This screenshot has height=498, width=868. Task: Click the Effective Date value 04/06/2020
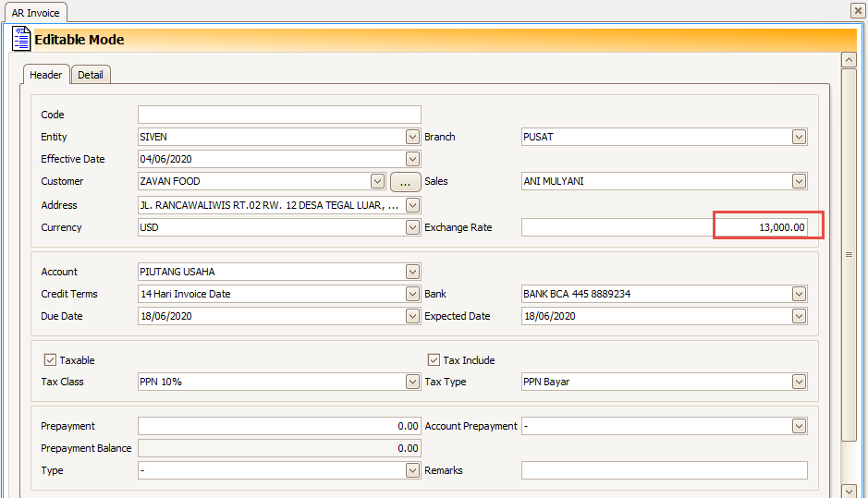click(x=166, y=159)
